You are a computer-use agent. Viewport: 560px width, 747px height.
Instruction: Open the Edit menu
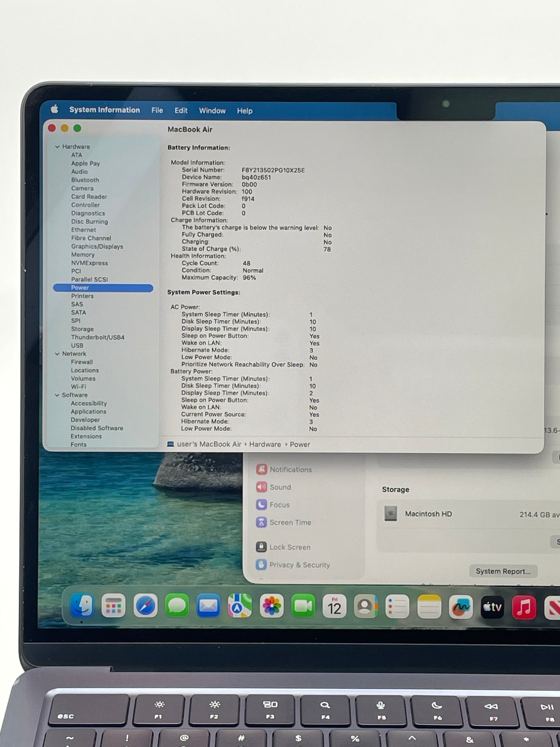181,110
